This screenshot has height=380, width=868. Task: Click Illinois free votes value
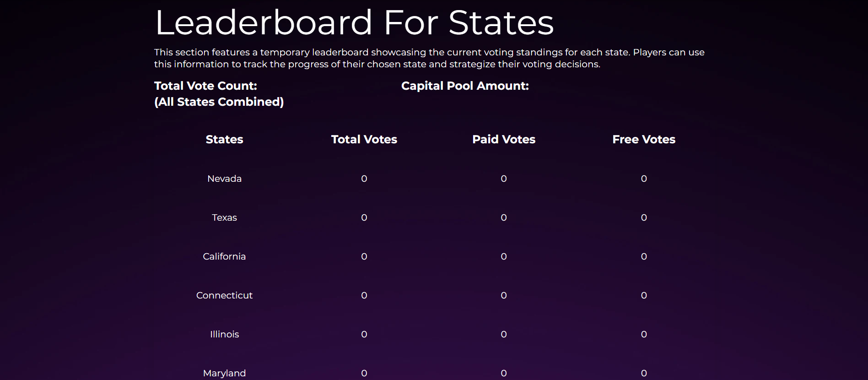pos(644,334)
